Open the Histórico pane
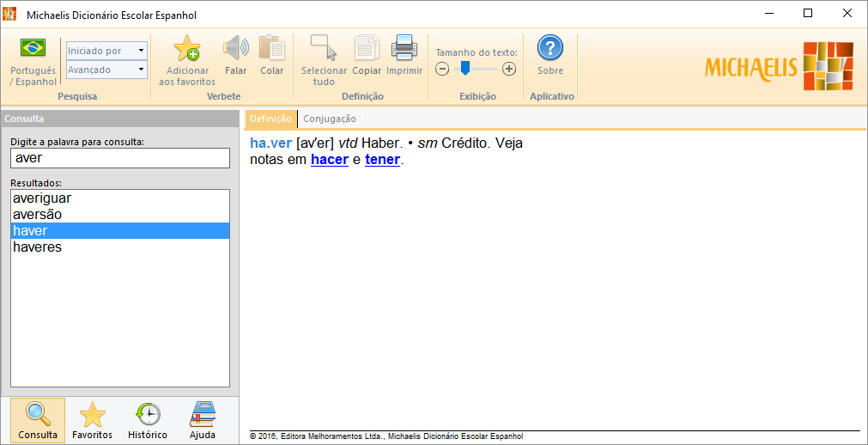 tap(148, 421)
